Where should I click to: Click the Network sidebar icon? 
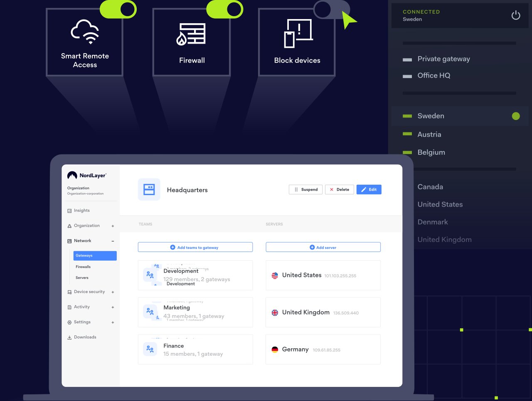click(x=69, y=241)
